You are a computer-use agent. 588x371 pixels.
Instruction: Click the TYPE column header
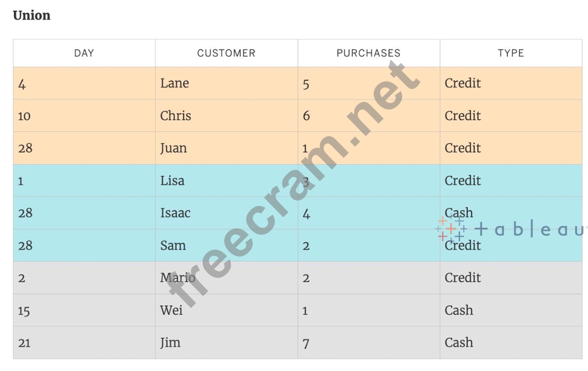point(511,53)
